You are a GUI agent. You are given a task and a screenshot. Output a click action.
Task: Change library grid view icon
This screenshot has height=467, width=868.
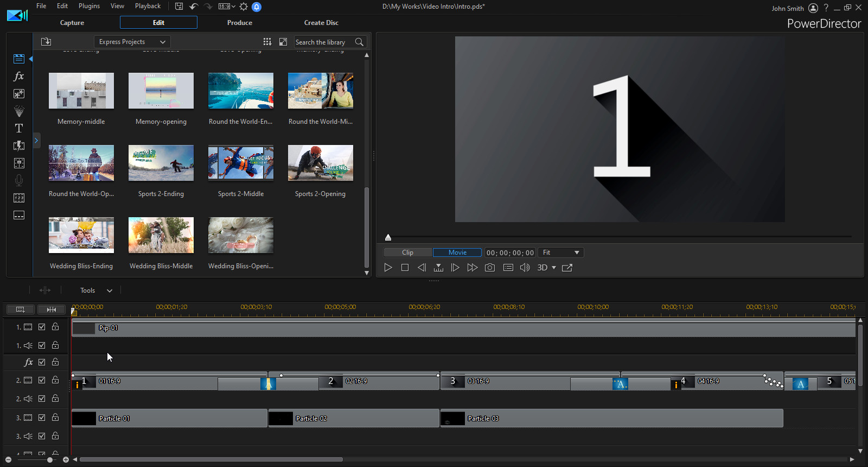[267, 42]
